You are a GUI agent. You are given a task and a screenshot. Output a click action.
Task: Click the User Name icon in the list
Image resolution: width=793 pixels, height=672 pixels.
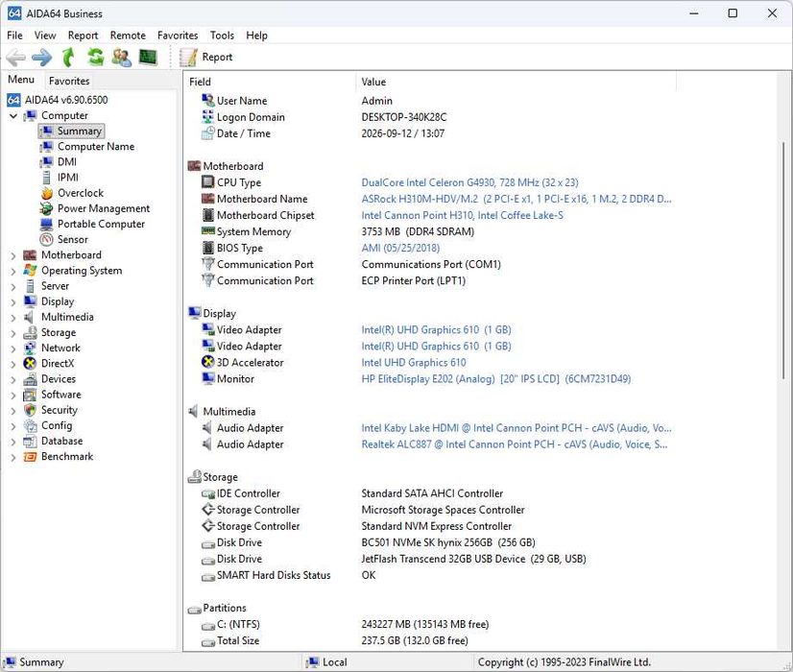pos(208,100)
